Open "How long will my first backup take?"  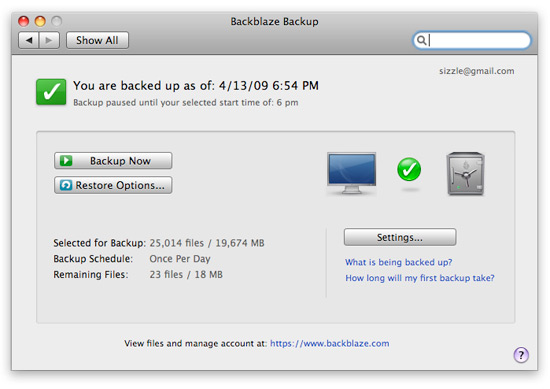point(420,278)
